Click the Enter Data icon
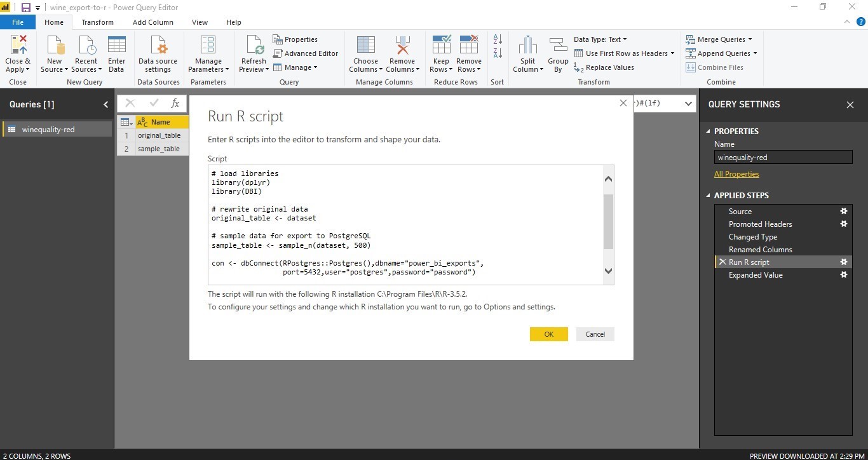Image resolution: width=868 pixels, height=460 pixels. [x=116, y=46]
